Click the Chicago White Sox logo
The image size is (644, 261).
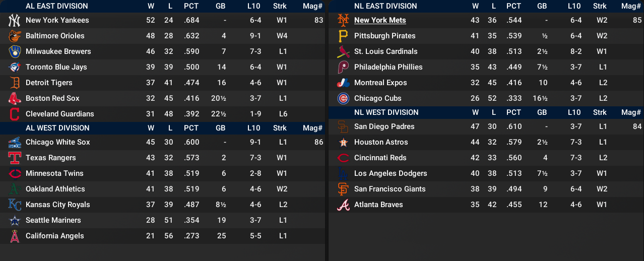click(14, 143)
